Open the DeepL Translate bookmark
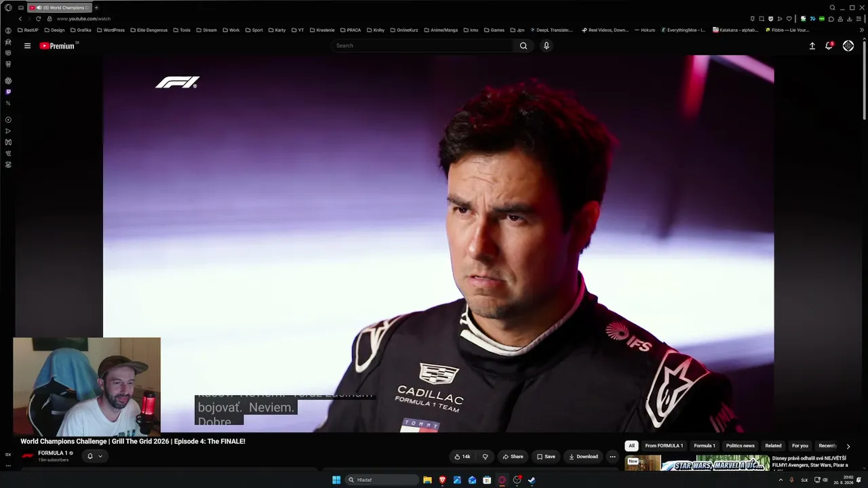This screenshot has height=488, width=868. [551, 30]
